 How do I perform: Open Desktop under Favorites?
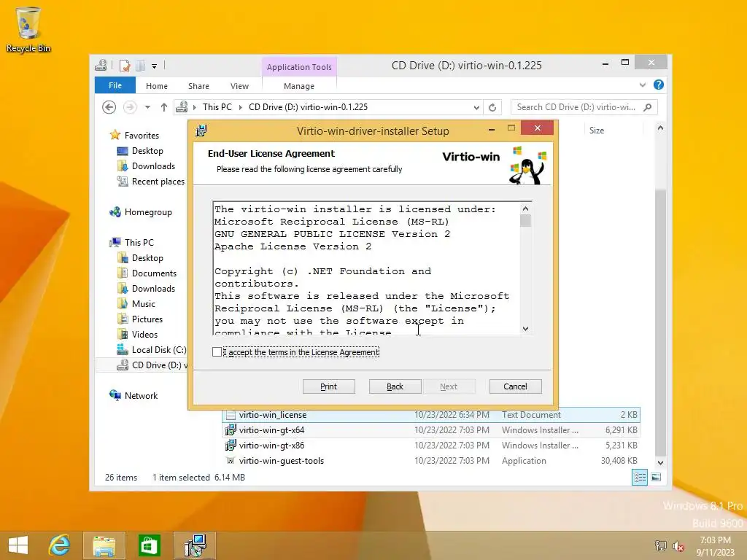click(x=147, y=150)
